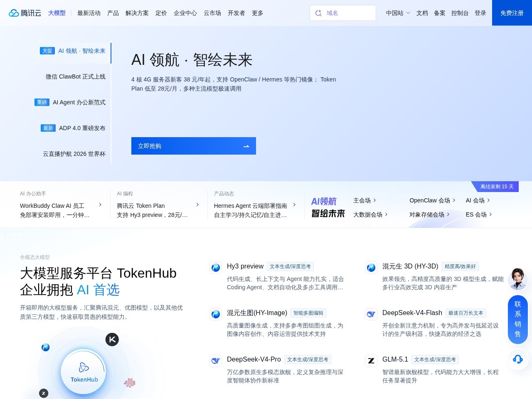Open the 云市场 nav menu
Screen dimensions: 532x399
[212, 13]
